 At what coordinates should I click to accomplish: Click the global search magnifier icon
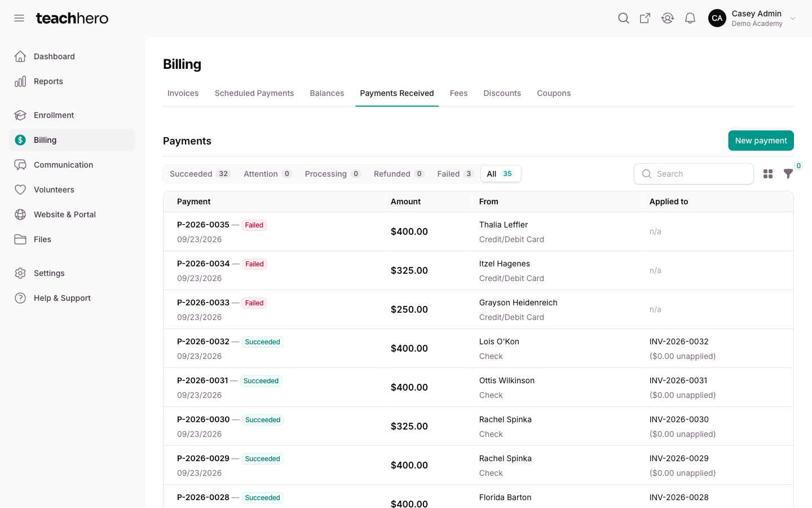[623, 18]
